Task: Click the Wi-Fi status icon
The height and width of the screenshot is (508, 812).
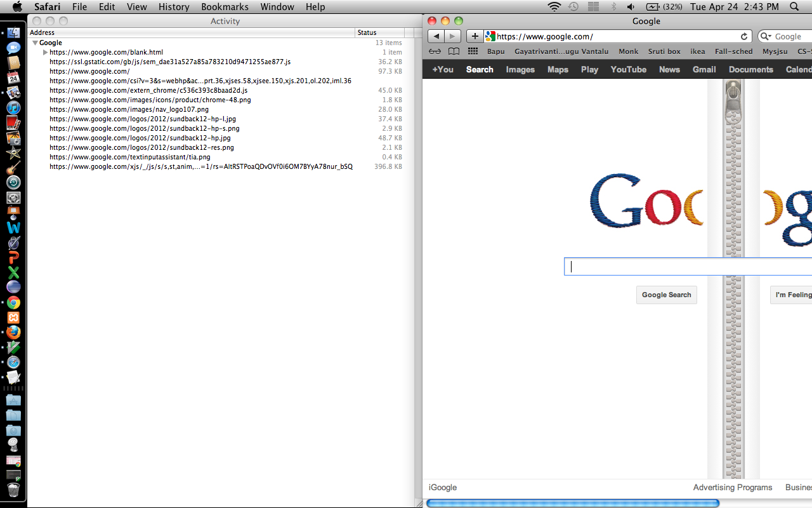Action: 554,7
